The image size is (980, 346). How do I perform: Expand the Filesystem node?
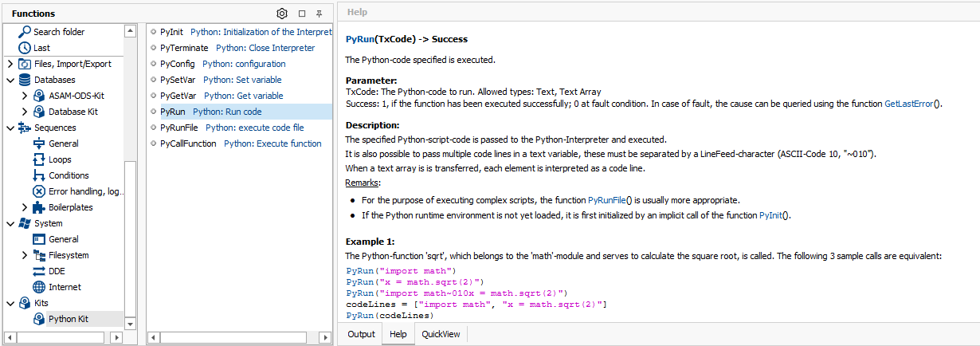click(25, 255)
